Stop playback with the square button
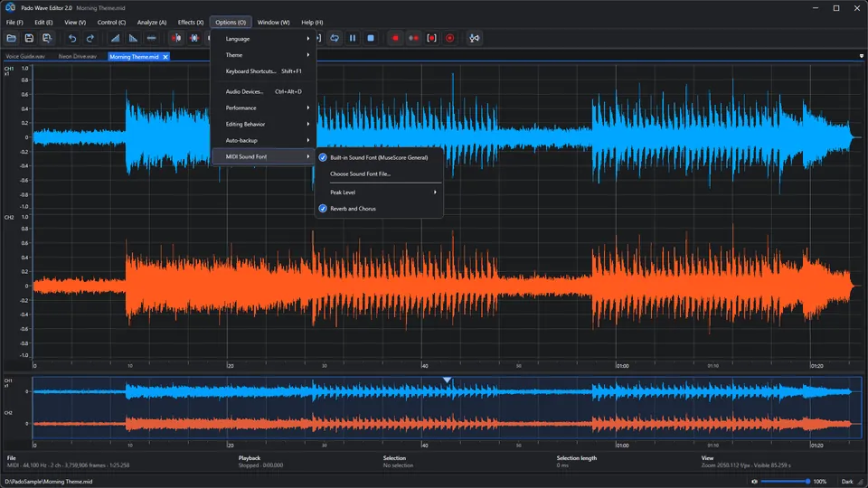Screen dimensions: 868x488 tap(371, 38)
